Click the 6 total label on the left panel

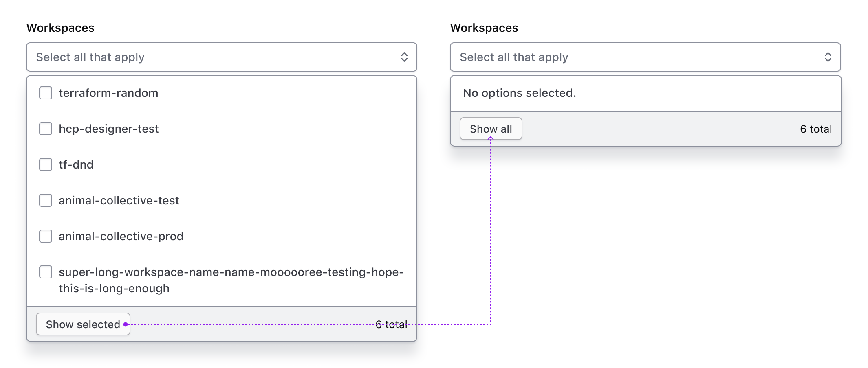[392, 324]
